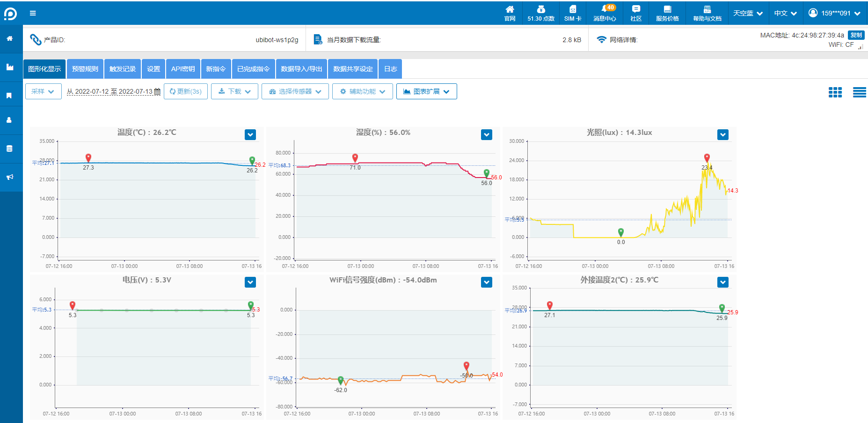Screen dimensions: 868x423
Task: Open the bookmark sidebar icon
Action: click(x=9, y=96)
